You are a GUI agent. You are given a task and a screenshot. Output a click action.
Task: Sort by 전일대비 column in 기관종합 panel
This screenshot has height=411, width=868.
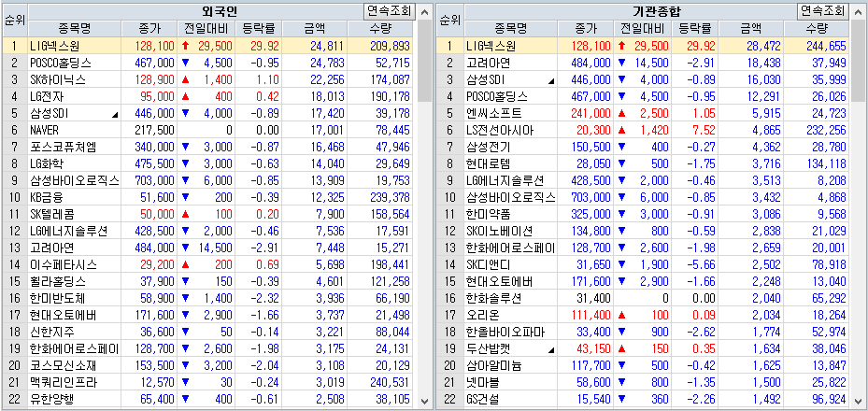(x=642, y=29)
